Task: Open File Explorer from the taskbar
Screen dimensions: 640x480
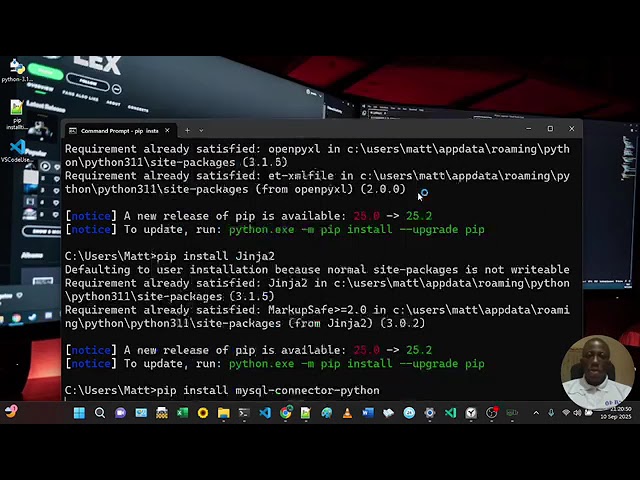Action: (224, 413)
